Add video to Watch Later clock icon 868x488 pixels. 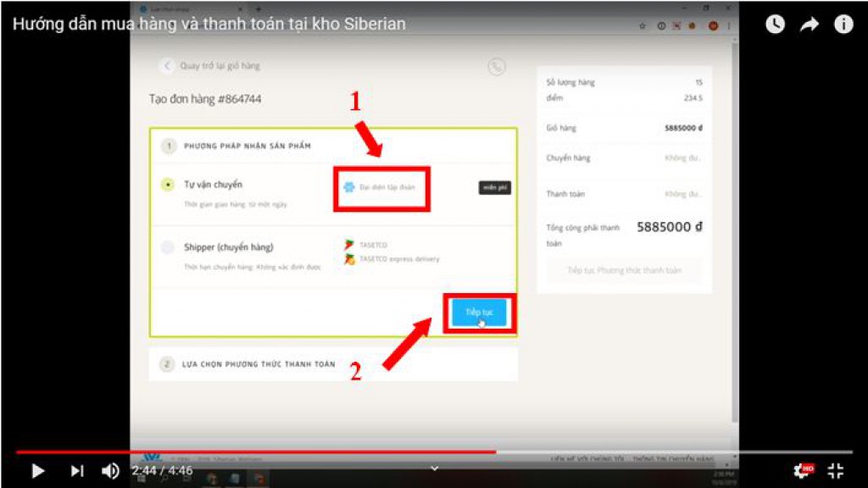pyautogui.click(x=775, y=25)
